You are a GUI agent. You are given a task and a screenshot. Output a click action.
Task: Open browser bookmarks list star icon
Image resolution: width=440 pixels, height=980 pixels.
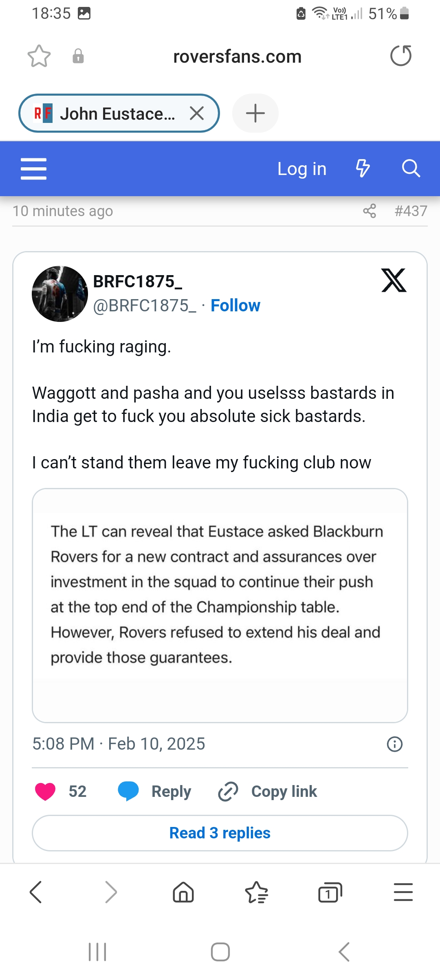(x=257, y=892)
